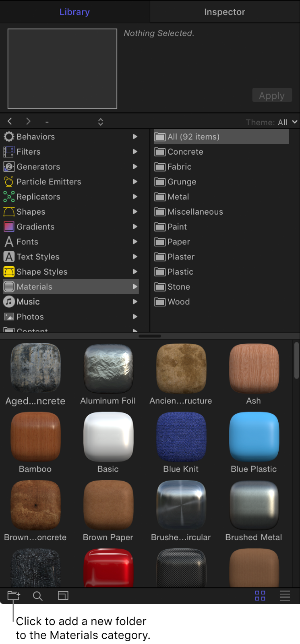Select the All (92 items) folder

tap(221, 137)
